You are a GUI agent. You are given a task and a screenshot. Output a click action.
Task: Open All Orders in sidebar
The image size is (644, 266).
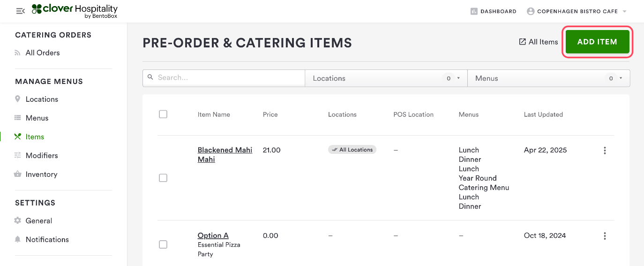(x=42, y=53)
